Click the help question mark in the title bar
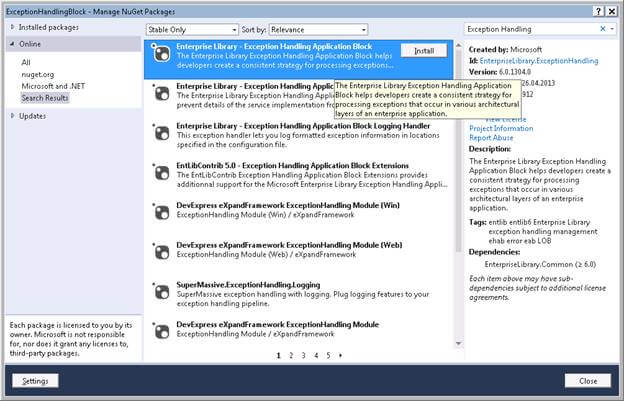The width and height of the screenshot is (624, 401). tap(599, 12)
